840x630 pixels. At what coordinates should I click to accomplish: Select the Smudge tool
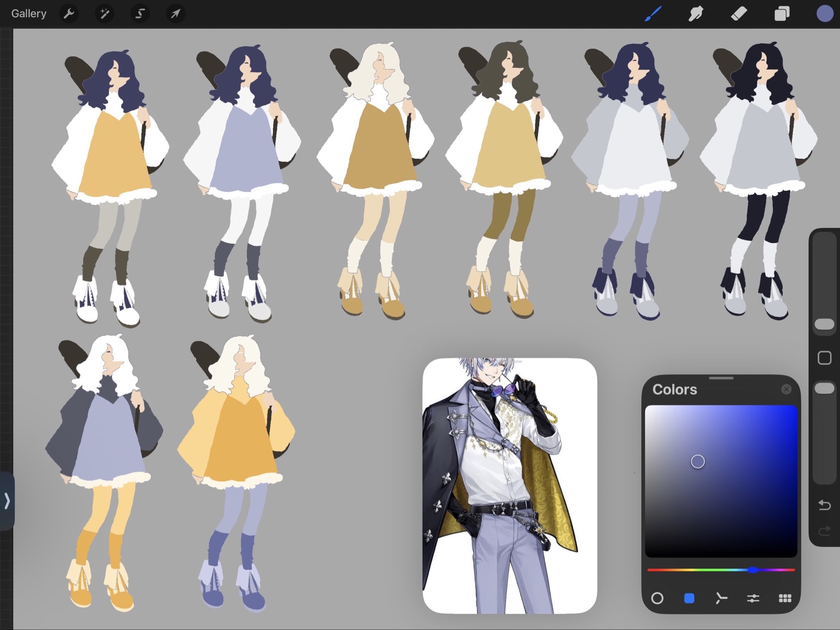(696, 14)
